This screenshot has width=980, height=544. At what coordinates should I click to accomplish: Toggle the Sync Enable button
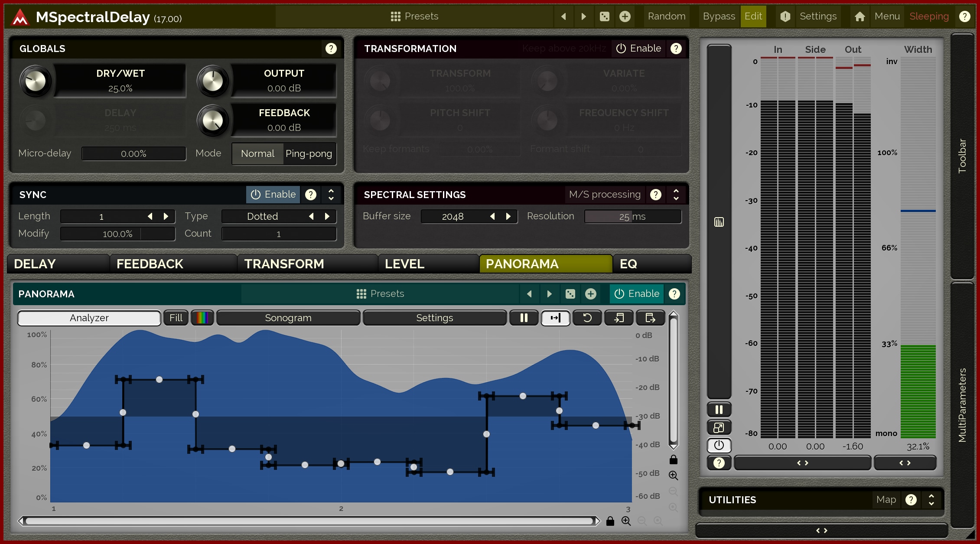(273, 195)
